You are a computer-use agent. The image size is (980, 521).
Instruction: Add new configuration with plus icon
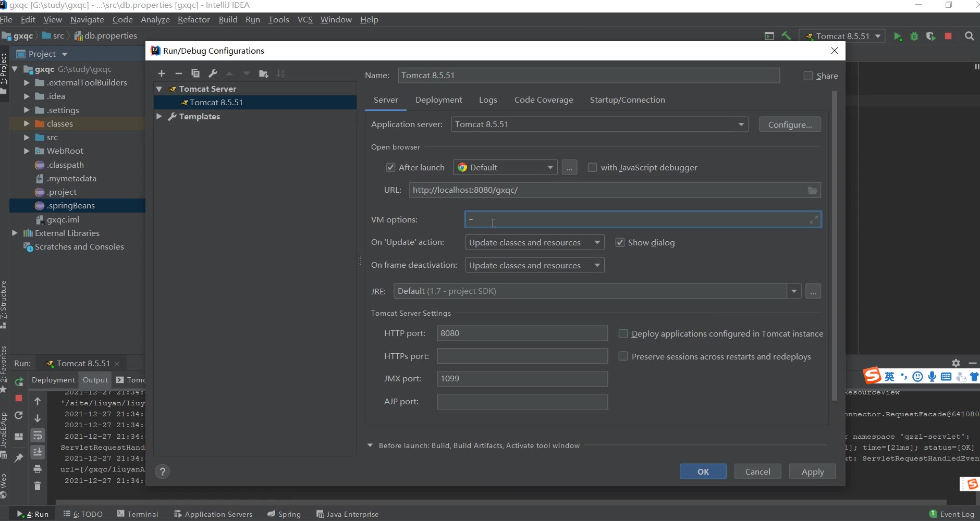tap(162, 73)
